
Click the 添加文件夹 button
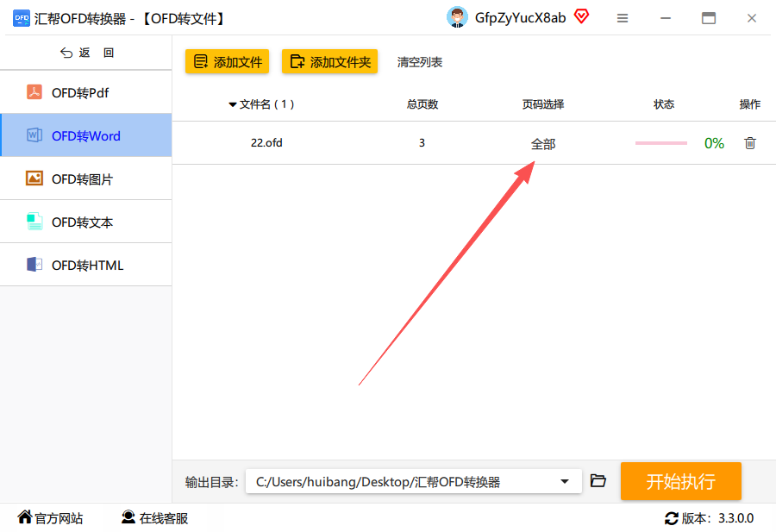pyautogui.click(x=329, y=62)
